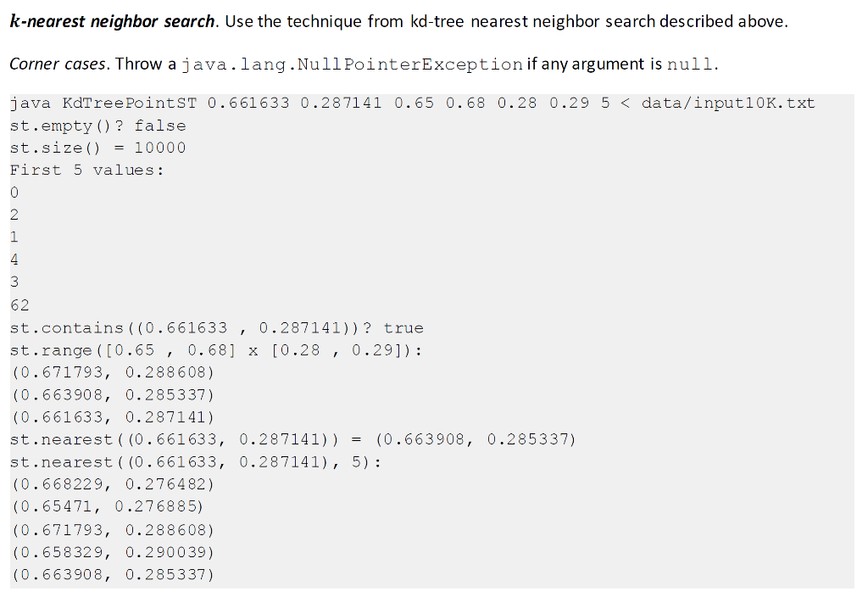Click the 'st.nearest(..., 5):' line
The image size is (868, 603).
(196, 462)
